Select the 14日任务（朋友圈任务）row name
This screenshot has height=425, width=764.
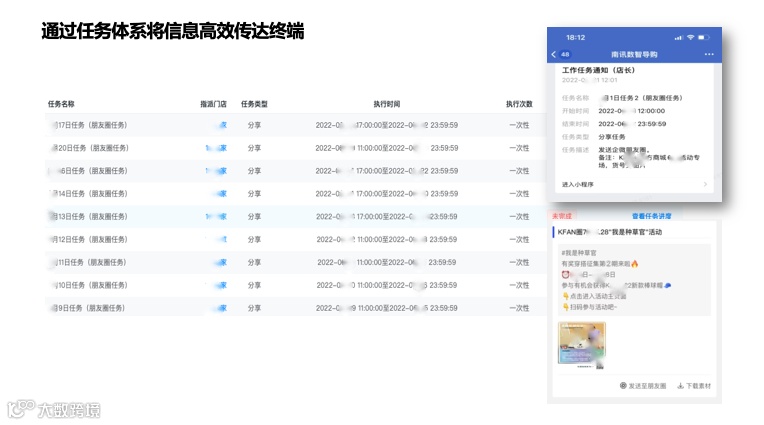(x=89, y=194)
